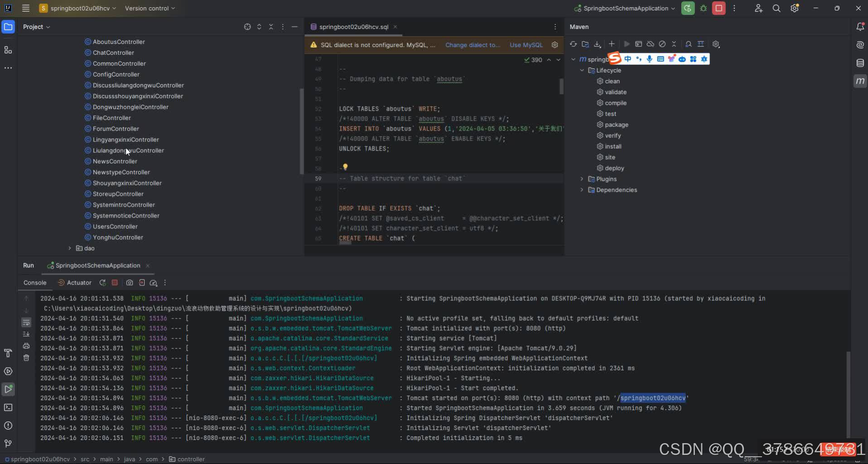Open the Database tool window
The height and width of the screenshot is (464, 868).
[860, 63]
